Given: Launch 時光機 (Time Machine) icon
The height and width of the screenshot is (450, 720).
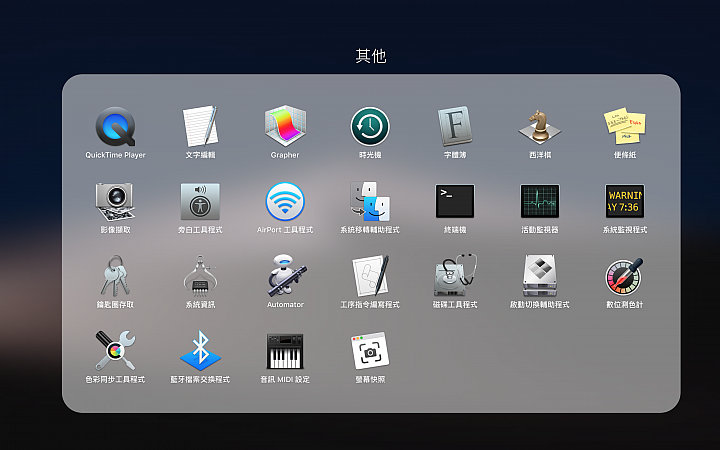Looking at the screenshot, I should point(370,126).
